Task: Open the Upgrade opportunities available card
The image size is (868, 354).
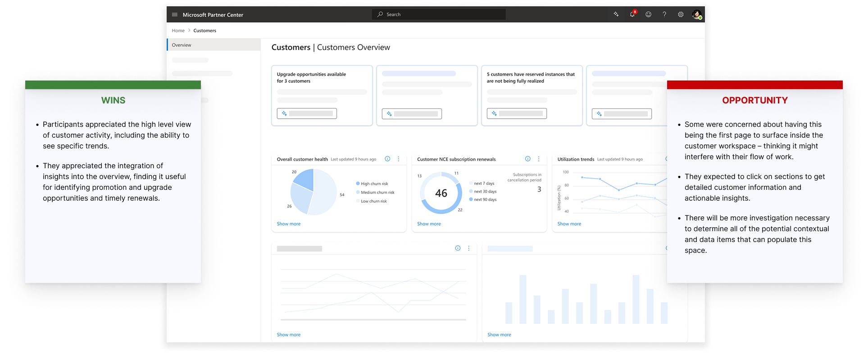Action: pyautogui.click(x=322, y=95)
